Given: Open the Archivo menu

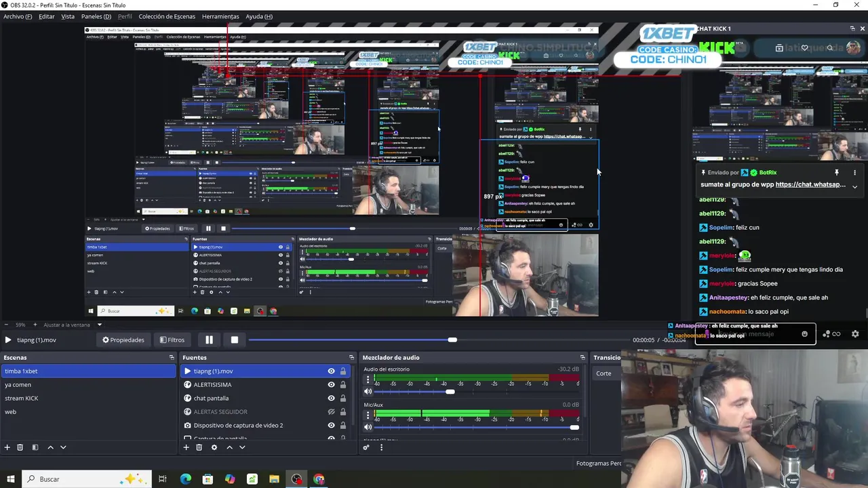Looking at the screenshot, I should coord(18,16).
